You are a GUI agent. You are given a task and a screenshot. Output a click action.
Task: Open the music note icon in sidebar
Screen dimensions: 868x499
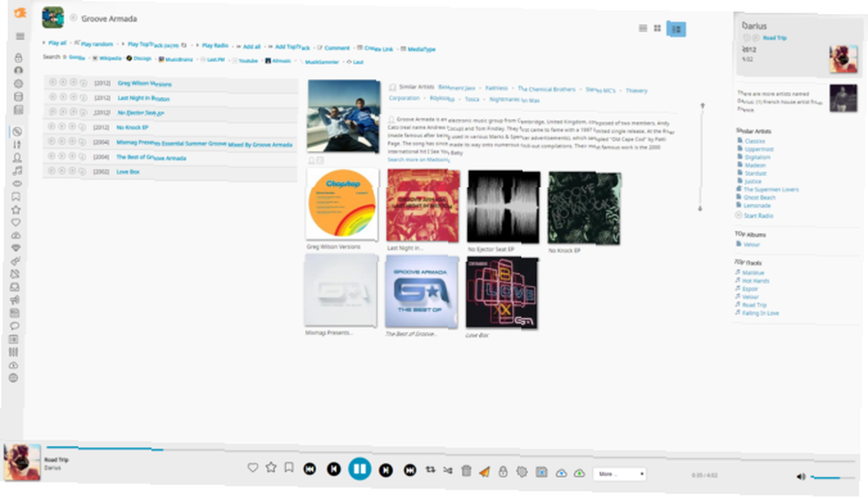coord(17,170)
